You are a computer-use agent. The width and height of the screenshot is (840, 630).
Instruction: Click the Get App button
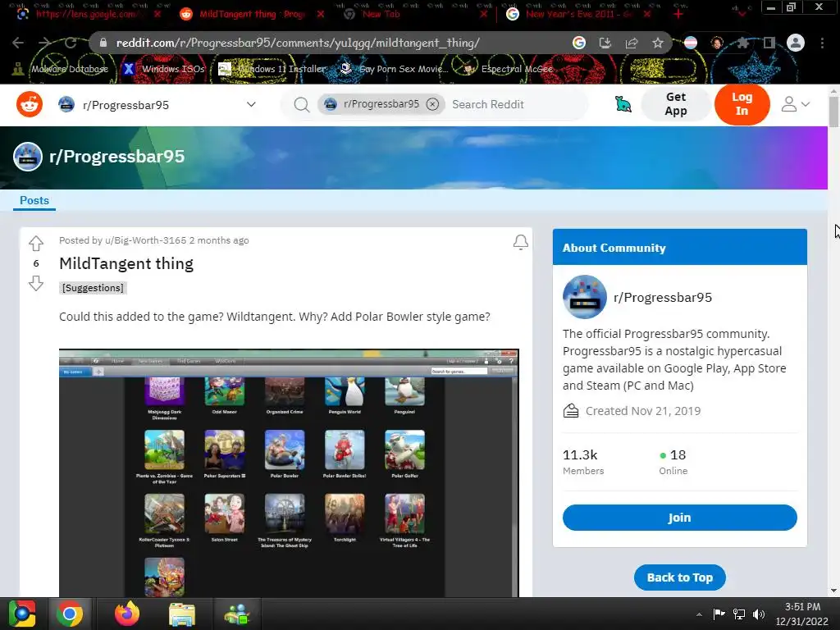[676, 104]
